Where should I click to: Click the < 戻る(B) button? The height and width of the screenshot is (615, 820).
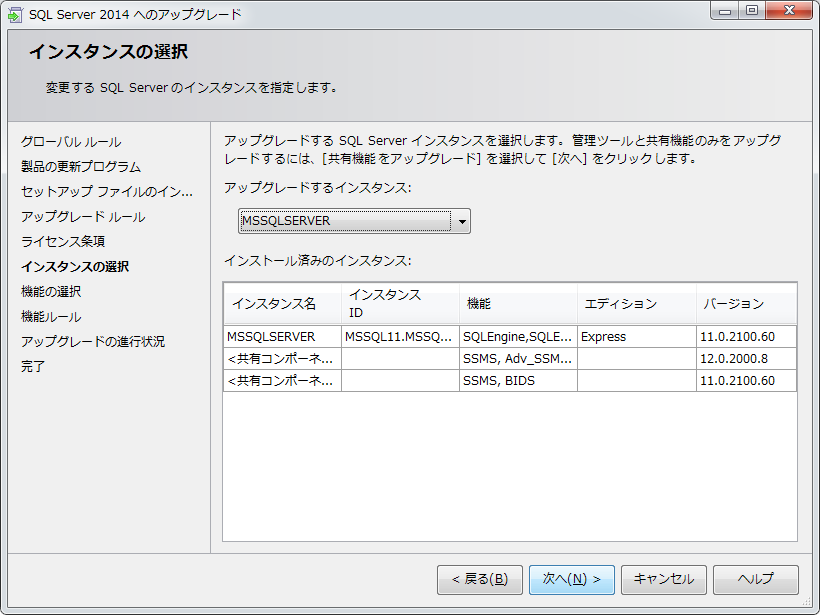pos(480,579)
